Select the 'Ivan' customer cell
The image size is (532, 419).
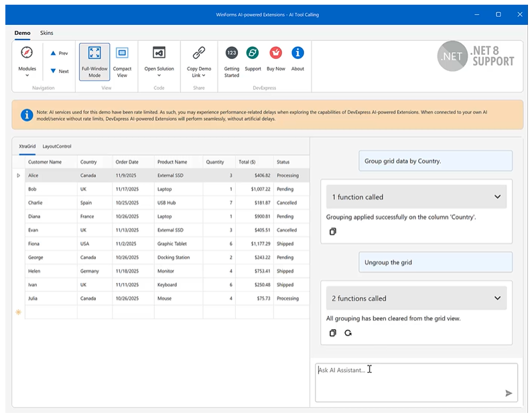(51, 284)
